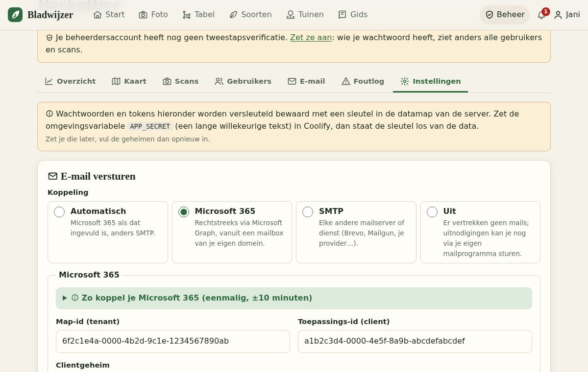Screen dimensions: 588x372
Task: Switch to the Kaart tab
Action: click(129, 81)
